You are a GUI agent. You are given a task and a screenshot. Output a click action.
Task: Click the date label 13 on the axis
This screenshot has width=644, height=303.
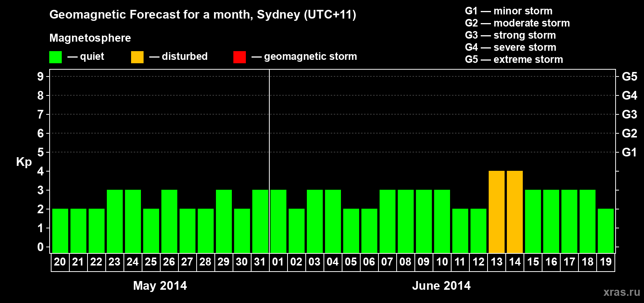[x=496, y=262]
